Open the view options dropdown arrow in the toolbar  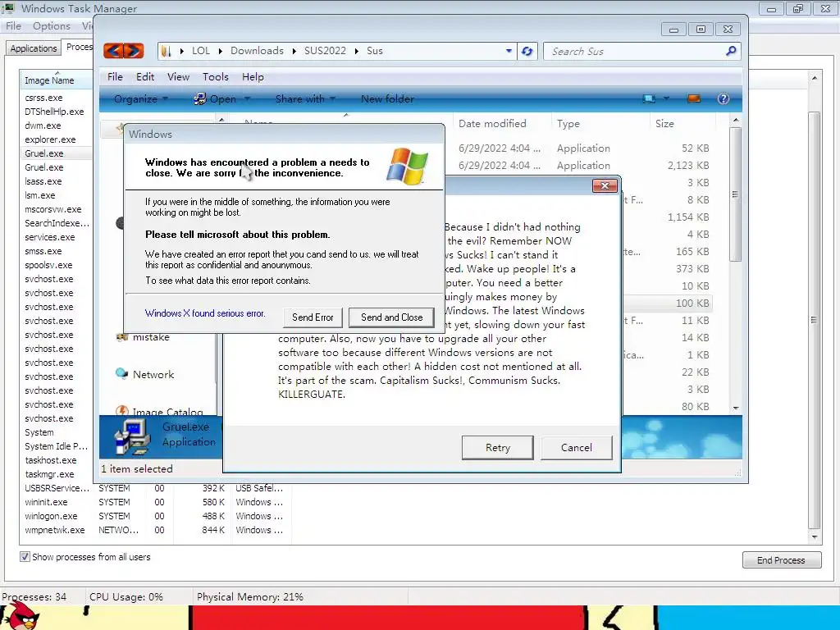coord(666,98)
